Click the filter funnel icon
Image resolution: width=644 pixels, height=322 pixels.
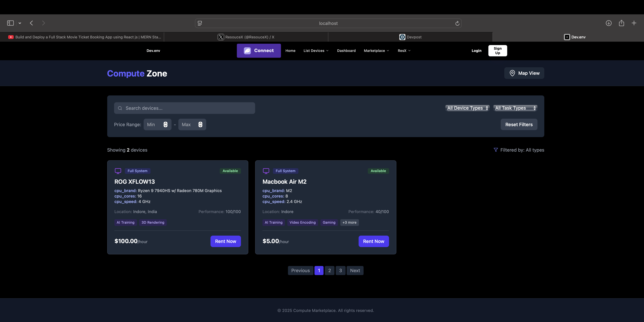click(x=496, y=150)
